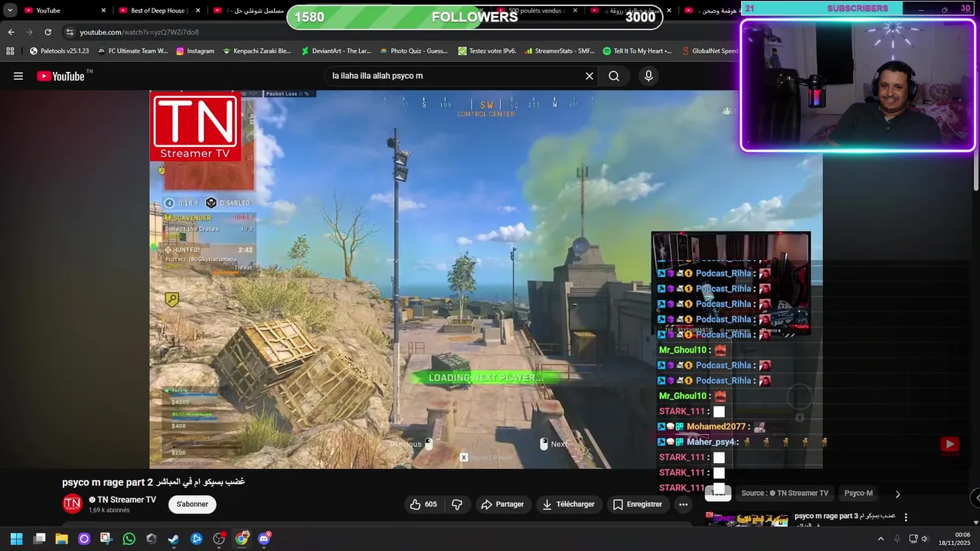Open the Testez votre IPv6 bookmark
Screen dimensions: 980x551
tap(487, 51)
